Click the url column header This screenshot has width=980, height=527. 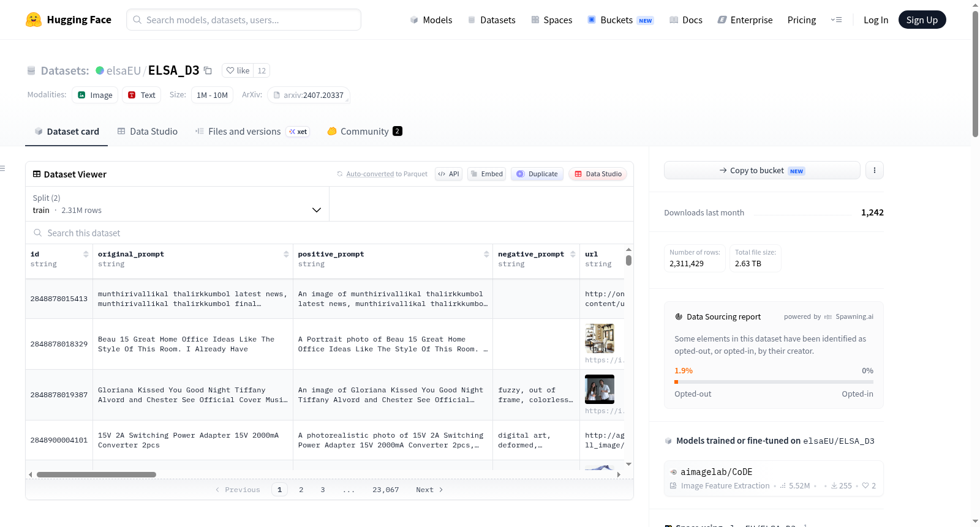click(x=603, y=259)
